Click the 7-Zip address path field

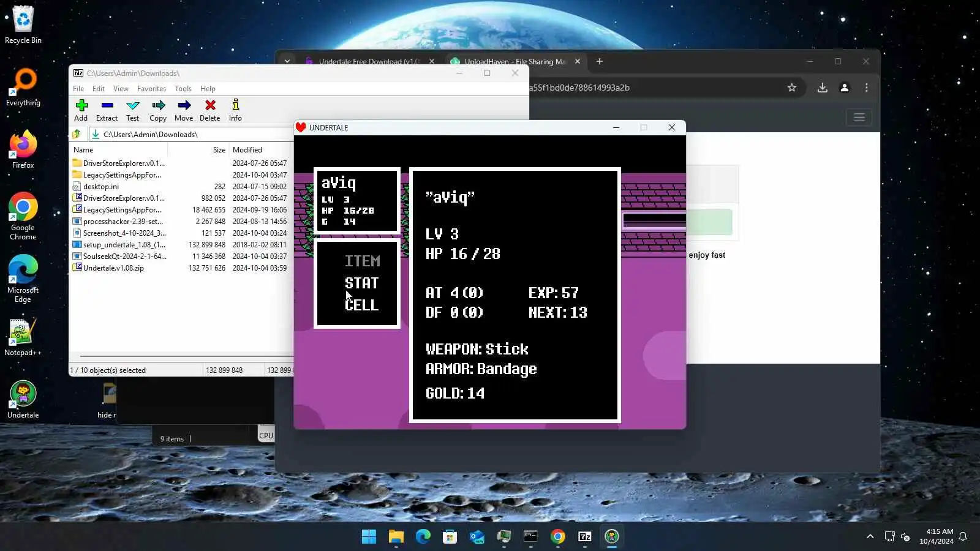[x=191, y=134]
